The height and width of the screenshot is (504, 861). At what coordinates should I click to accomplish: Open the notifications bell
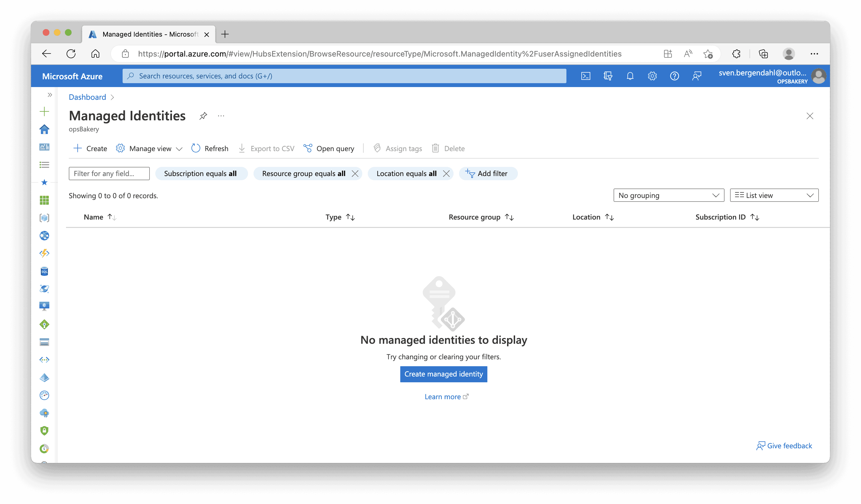click(x=630, y=76)
